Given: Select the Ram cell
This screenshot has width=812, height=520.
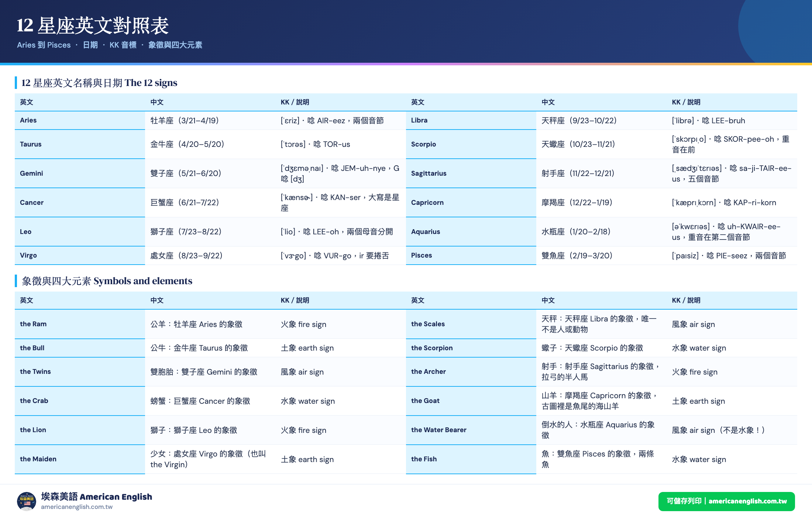Looking at the screenshot, I should (80, 324).
